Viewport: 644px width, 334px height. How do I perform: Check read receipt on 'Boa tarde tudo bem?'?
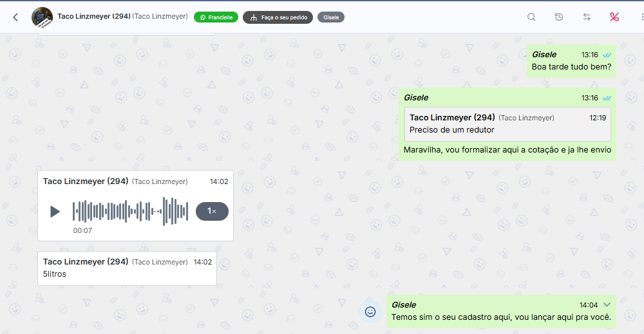click(x=607, y=55)
